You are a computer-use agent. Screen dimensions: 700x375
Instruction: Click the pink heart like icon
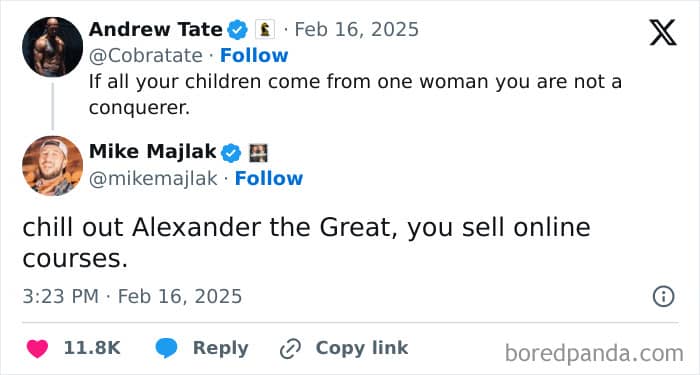click(37, 349)
